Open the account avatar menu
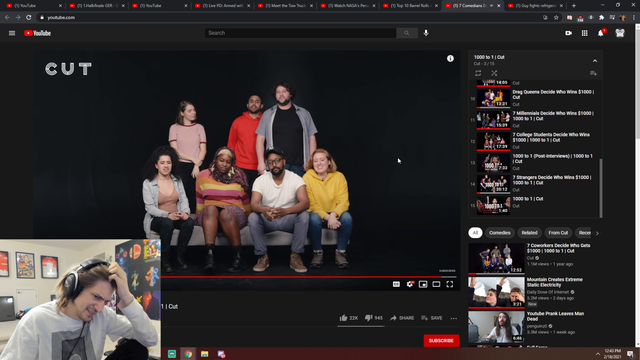The width and height of the screenshot is (640, 360). (x=620, y=33)
